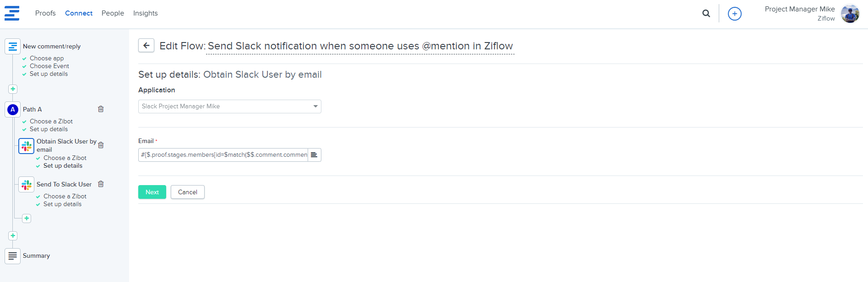Add a step after Send To Slack User
This screenshot has height=282, width=868.
[27, 218]
